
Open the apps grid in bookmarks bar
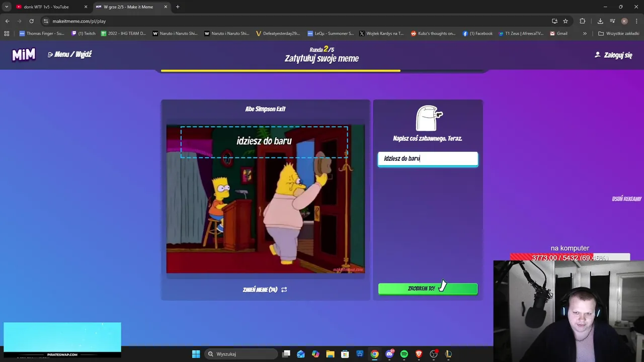[7, 34]
